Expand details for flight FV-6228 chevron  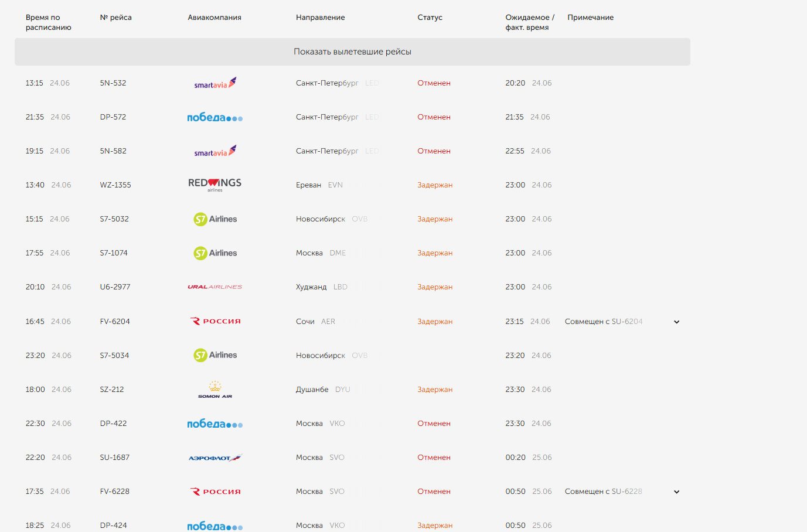[676, 492]
